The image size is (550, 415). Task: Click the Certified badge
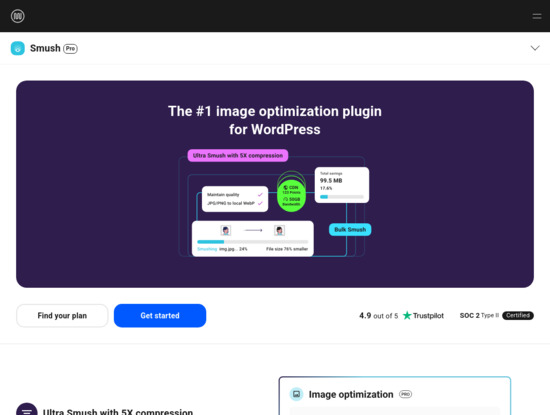click(x=518, y=315)
